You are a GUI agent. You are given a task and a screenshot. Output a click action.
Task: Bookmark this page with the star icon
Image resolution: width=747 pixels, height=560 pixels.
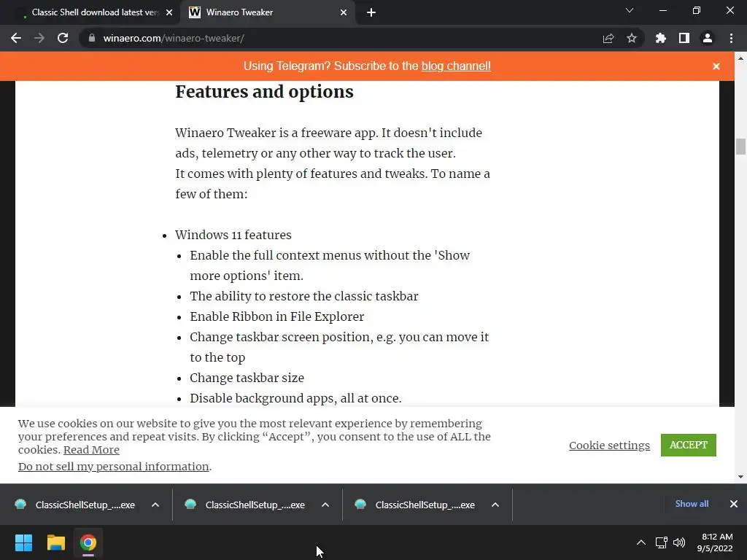632,38
